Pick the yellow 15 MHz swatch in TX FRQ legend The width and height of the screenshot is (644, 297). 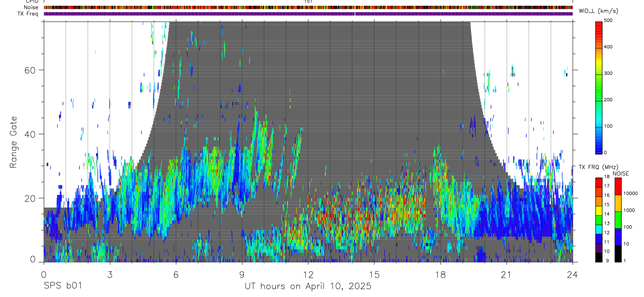598,210
